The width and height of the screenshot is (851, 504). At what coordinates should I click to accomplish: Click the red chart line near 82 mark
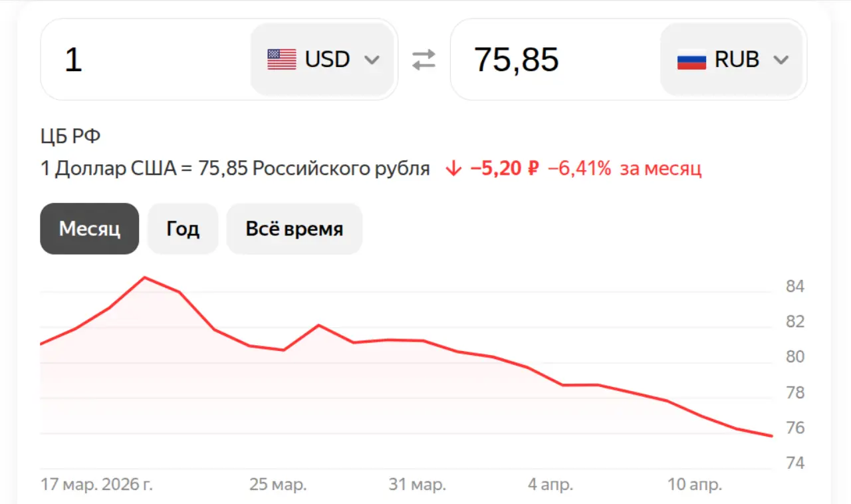[x=319, y=326]
